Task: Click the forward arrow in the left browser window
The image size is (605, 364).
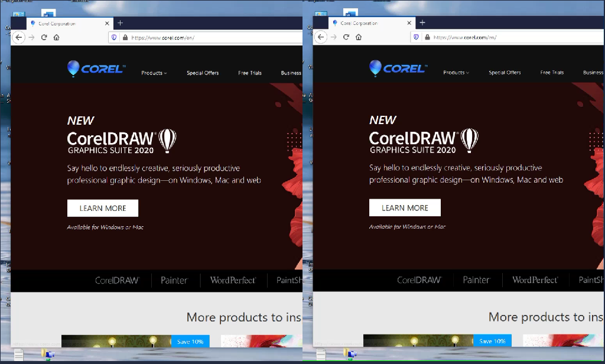Action: click(x=32, y=37)
